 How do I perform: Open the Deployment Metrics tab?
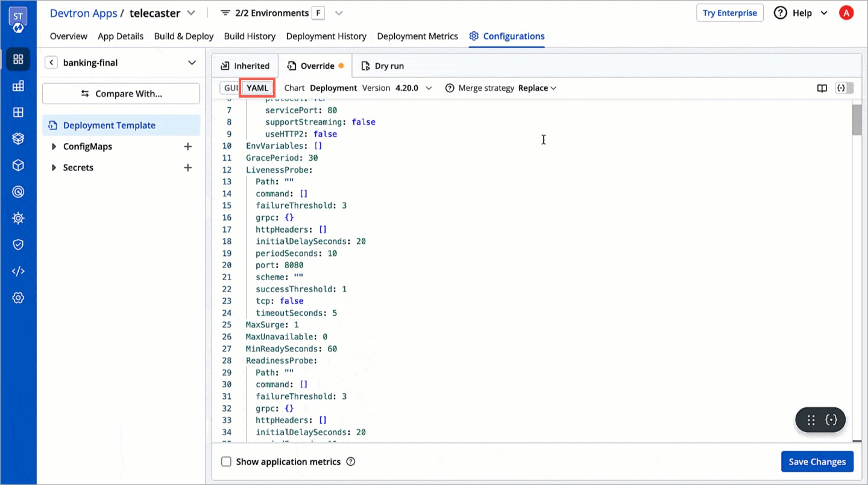click(x=417, y=36)
